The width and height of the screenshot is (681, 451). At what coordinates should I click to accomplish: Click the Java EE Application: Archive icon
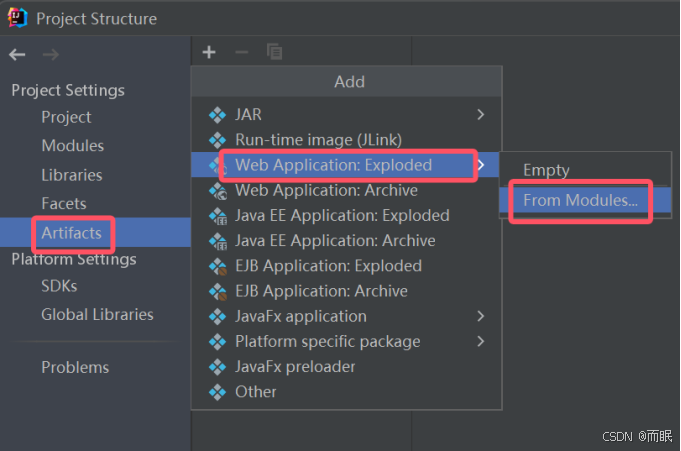pyautogui.click(x=218, y=241)
